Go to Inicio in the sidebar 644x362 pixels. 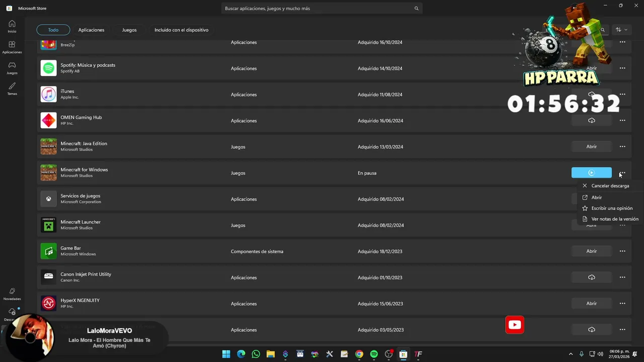point(12,26)
